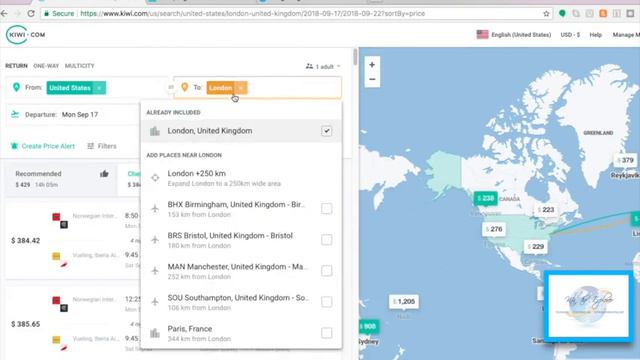This screenshot has height=360, width=640.
Task: Click the results panel vertical scrollbar
Action: [x=355, y=57]
